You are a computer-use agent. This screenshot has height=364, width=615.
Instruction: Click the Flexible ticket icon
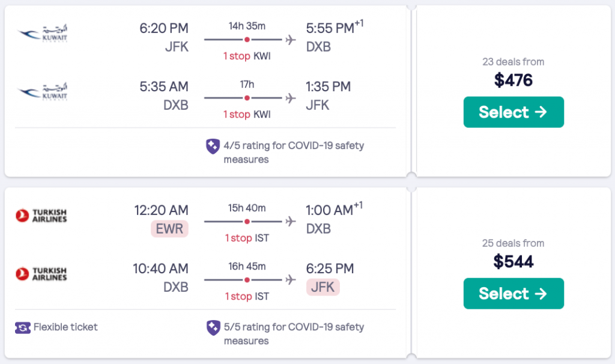(x=22, y=327)
